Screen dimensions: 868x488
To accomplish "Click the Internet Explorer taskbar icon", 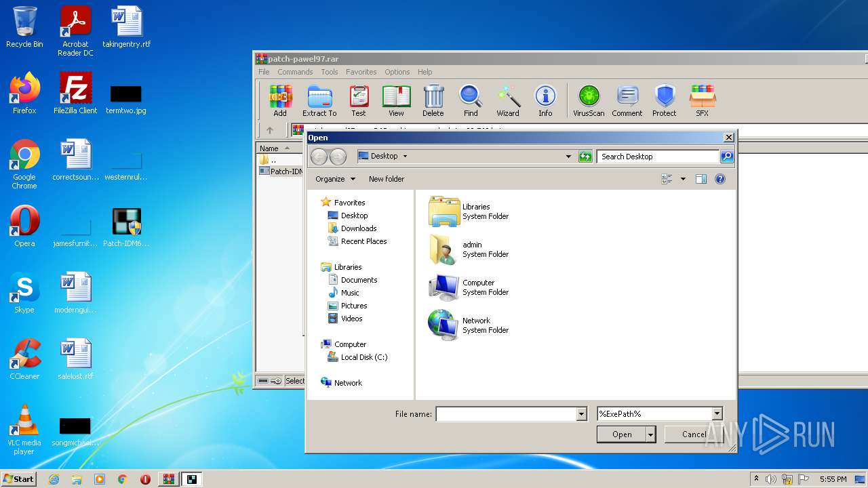I will point(54,479).
